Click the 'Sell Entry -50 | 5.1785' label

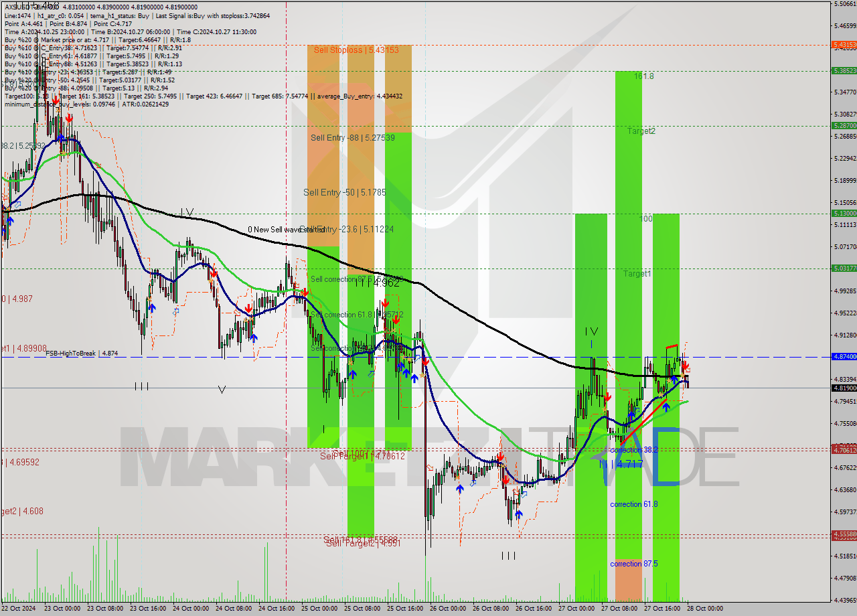[x=345, y=192]
